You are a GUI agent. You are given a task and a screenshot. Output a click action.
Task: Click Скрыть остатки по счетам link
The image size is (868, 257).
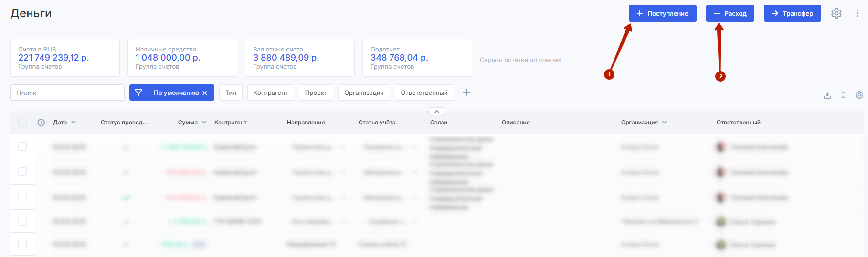pos(520,60)
